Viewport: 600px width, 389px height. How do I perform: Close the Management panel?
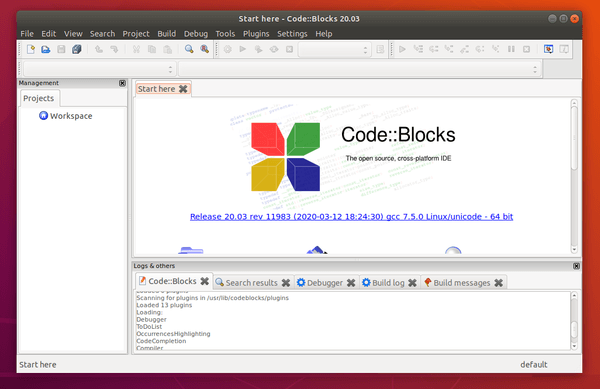click(x=122, y=83)
